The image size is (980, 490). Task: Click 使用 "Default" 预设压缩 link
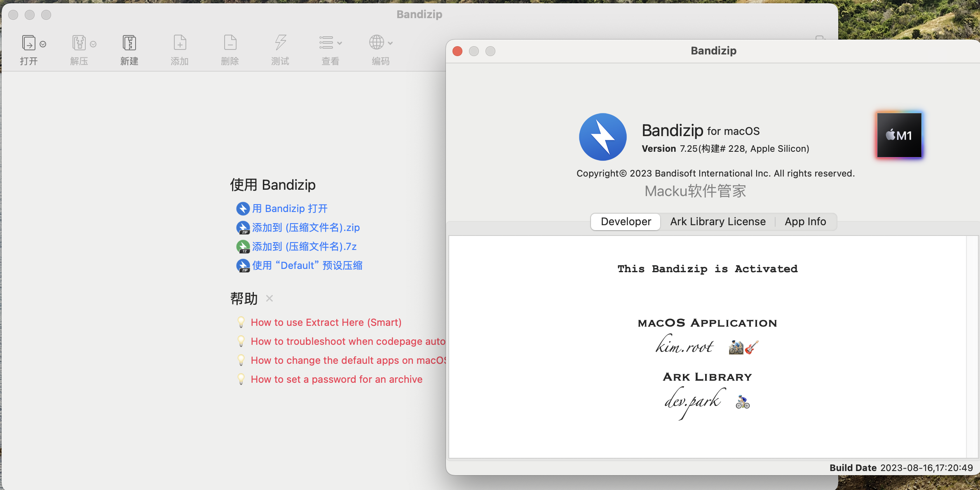pyautogui.click(x=307, y=266)
